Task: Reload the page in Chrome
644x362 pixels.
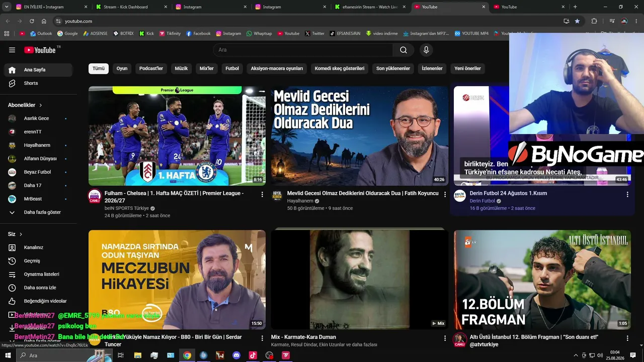Action: [32, 21]
